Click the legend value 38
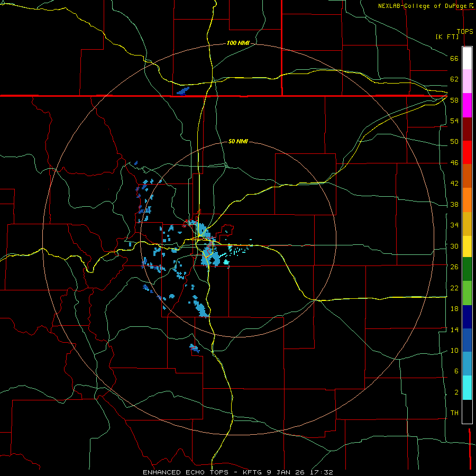 (454, 204)
